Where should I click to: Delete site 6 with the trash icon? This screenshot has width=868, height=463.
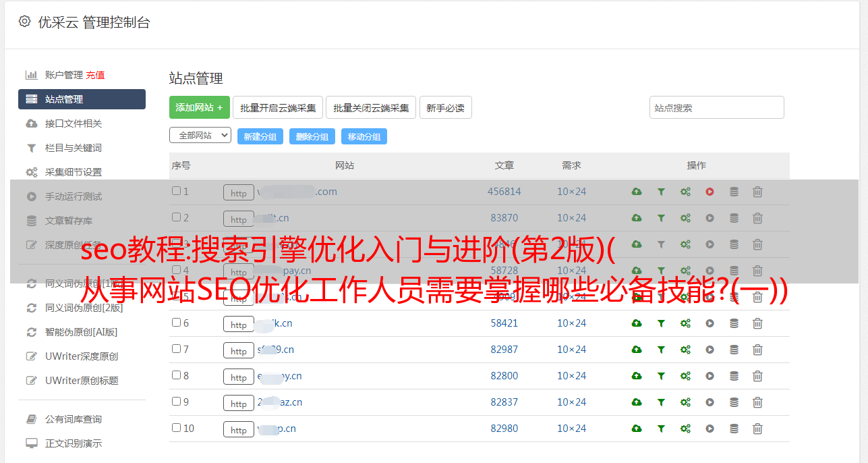click(x=757, y=323)
